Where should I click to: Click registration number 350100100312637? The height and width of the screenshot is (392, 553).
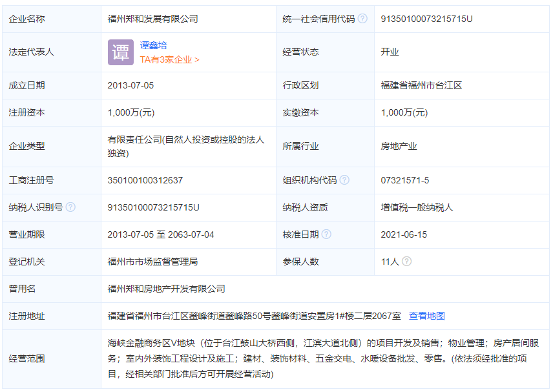pyautogui.click(x=145, y=180)
